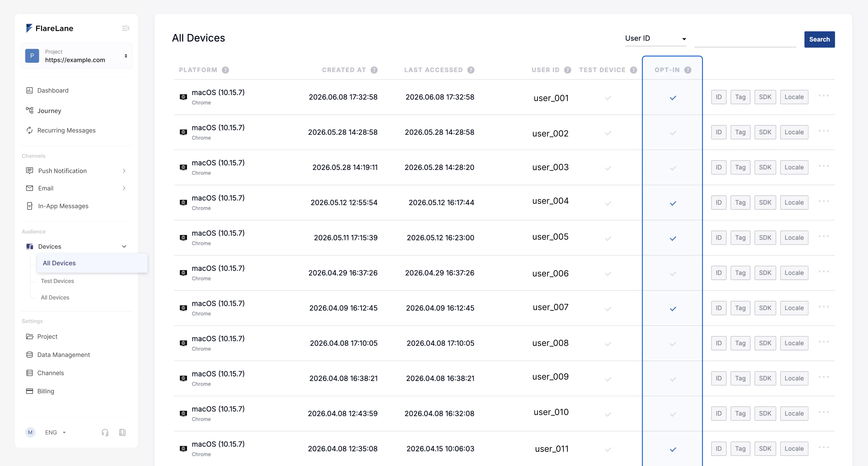Click the Search button
Image resolution: width=868 pixels, height=466 pixels.
[820, 39]
